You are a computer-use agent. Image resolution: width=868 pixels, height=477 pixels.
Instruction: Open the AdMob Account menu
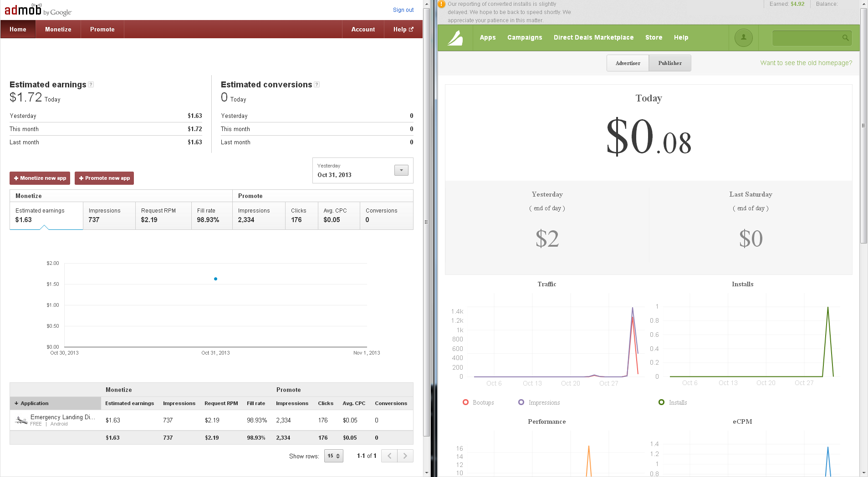(x=363, y=29)
